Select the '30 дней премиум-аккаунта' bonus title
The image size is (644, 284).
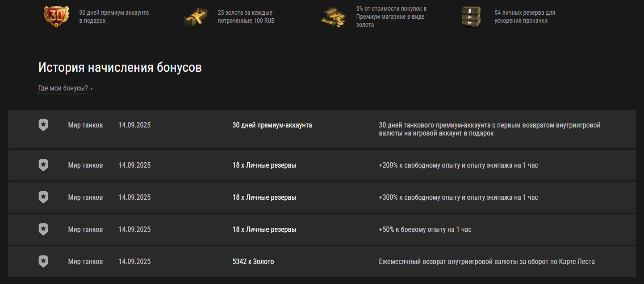coord(272,125)
